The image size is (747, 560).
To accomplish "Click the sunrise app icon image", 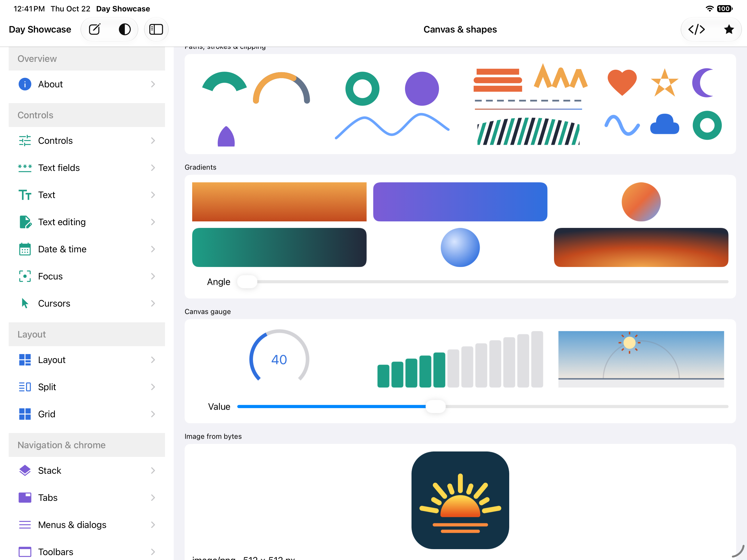I will 460,500.
